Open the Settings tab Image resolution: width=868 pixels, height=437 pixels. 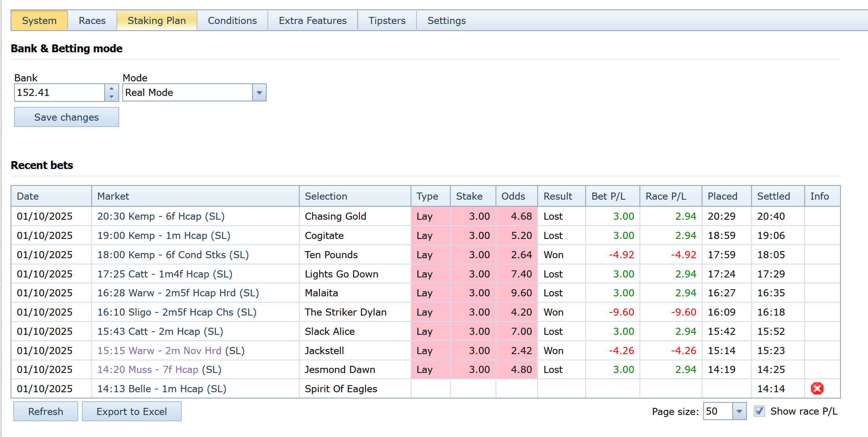coord(446,20)
